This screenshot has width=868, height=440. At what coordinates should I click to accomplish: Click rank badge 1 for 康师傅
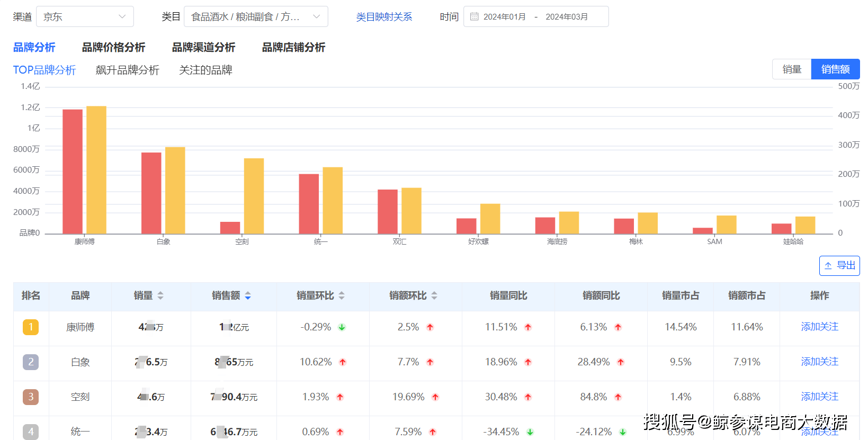(x=31, y=327)
